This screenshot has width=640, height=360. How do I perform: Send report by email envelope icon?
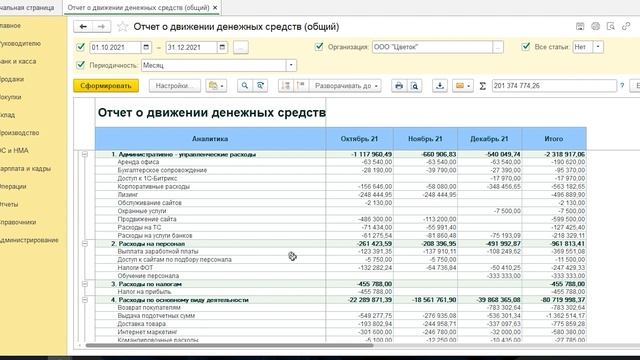pos(460,86)
